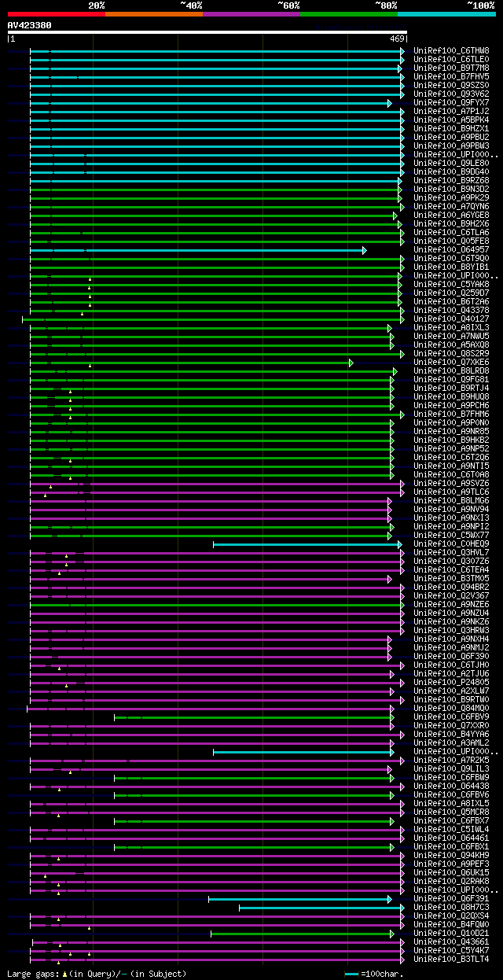This screenshot has height=980, width=503.
Task: Open the UniRef100_Q5MCR8 entry
Action: click(x=451, y=812)
